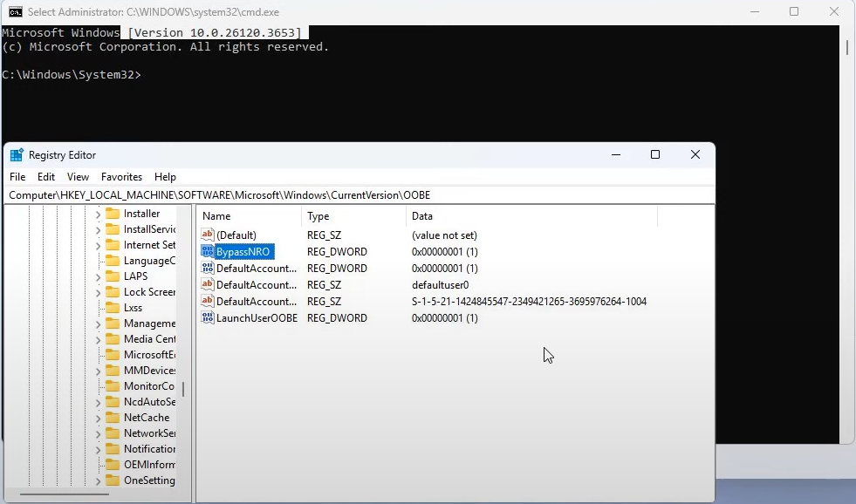The image size is (856, 504).
Task: Click the Media Center folder icon
Action: click(x=113, y=338)
